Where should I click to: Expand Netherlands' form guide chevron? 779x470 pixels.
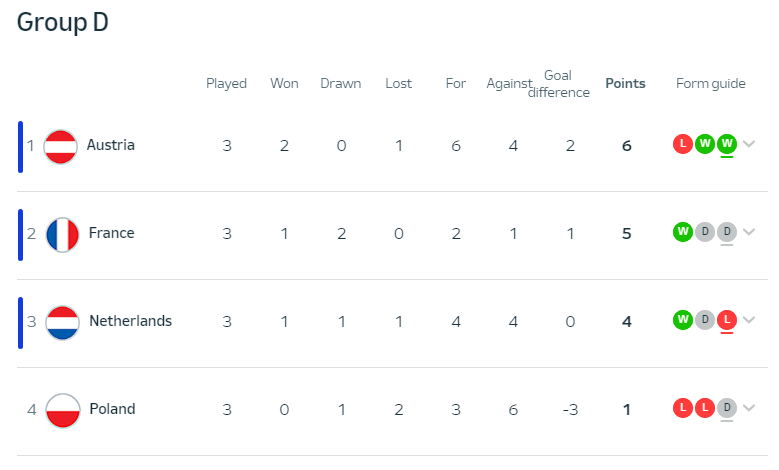coord(749,319)
